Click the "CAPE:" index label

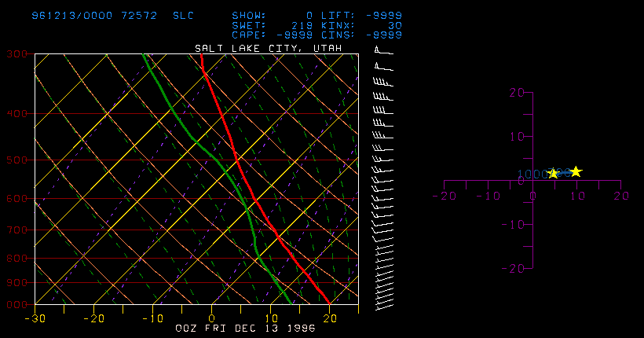coord(249,35)
